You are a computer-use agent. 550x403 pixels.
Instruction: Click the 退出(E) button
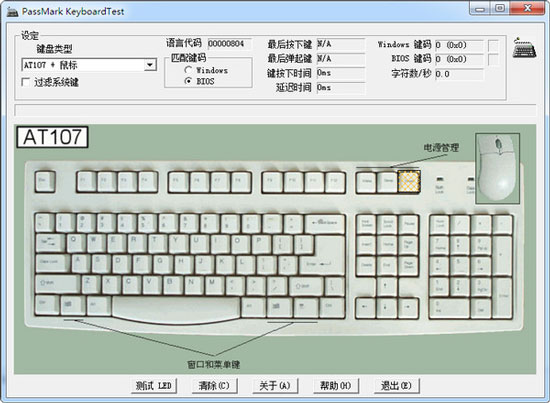pos(396,385)
